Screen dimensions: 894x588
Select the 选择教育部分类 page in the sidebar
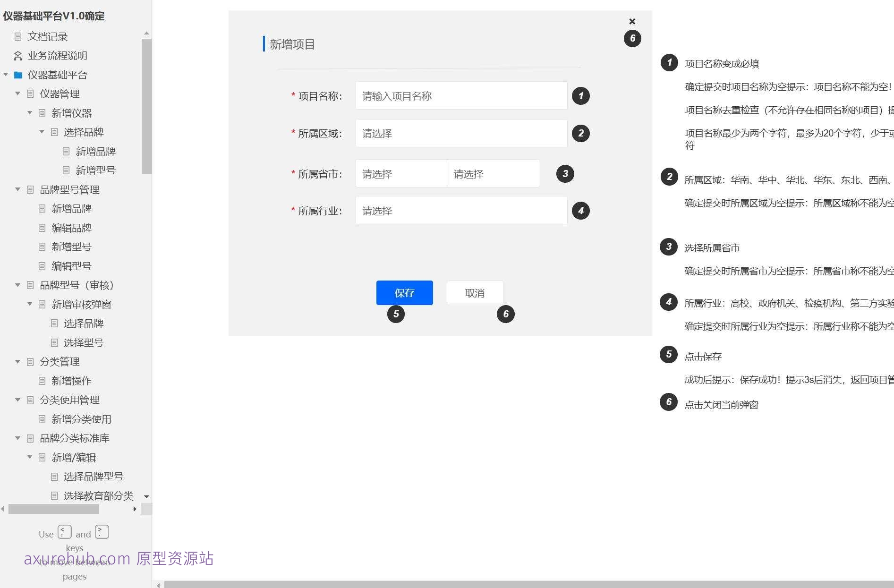pos(99,495)
